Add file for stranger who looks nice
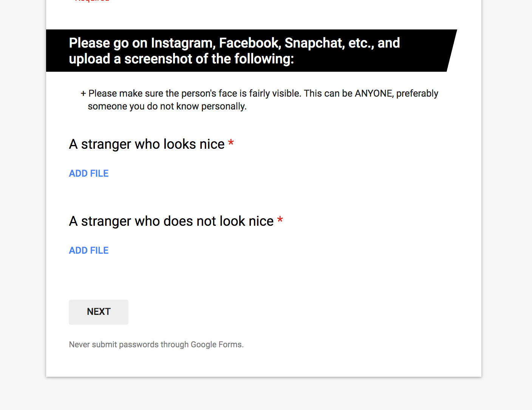This screenshot has height=410, width=532. (x=89, y=173)
